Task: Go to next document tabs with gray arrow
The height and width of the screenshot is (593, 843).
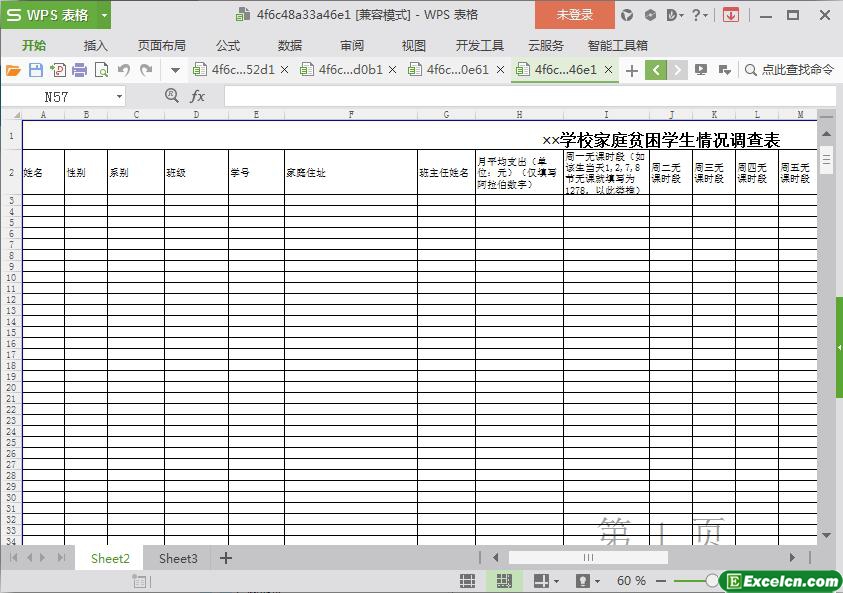Action: coord(677,70)
